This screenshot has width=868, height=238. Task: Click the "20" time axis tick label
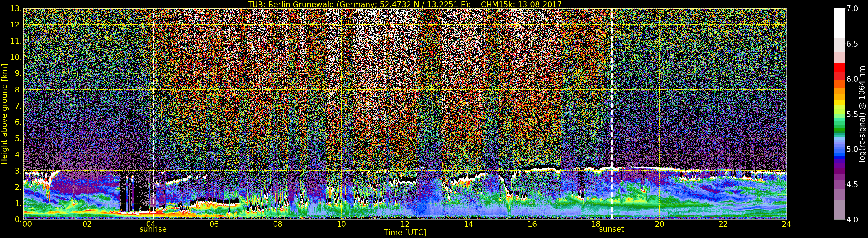659,224
